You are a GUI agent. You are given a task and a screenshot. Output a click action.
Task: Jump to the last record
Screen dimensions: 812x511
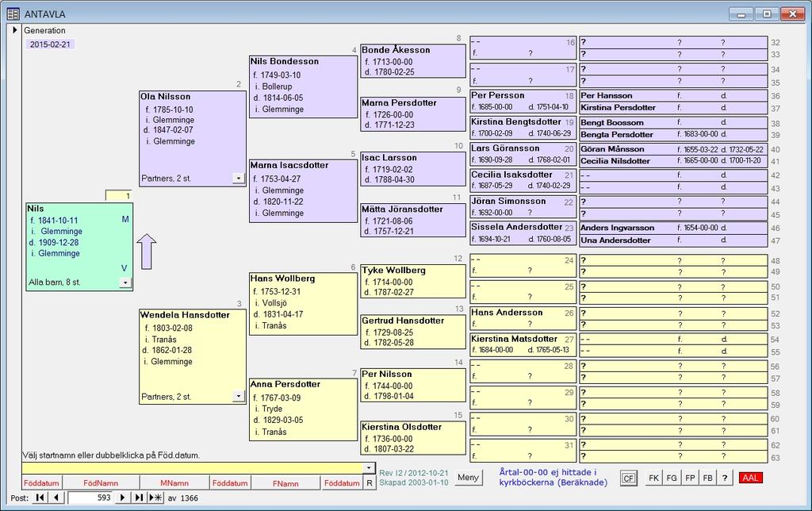138,498
